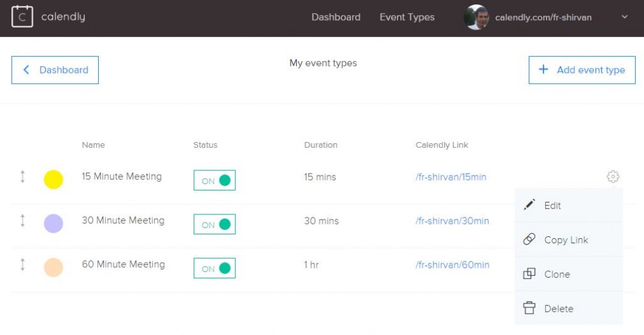644x335 pixels.
Task: Click the pencil icon next to Edit
Action: coord(529,205)
